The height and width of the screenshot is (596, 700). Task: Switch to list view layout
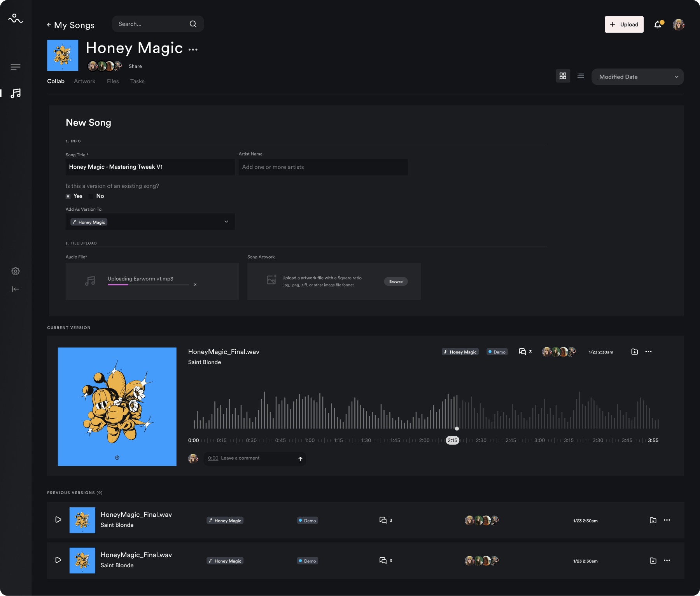pos(580,76)
